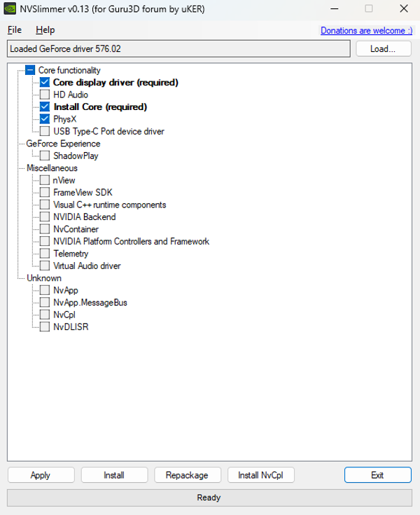
Task: Enable the ShadowPlay checkbox
Action: pyautogui.click(x=45, y=156)
